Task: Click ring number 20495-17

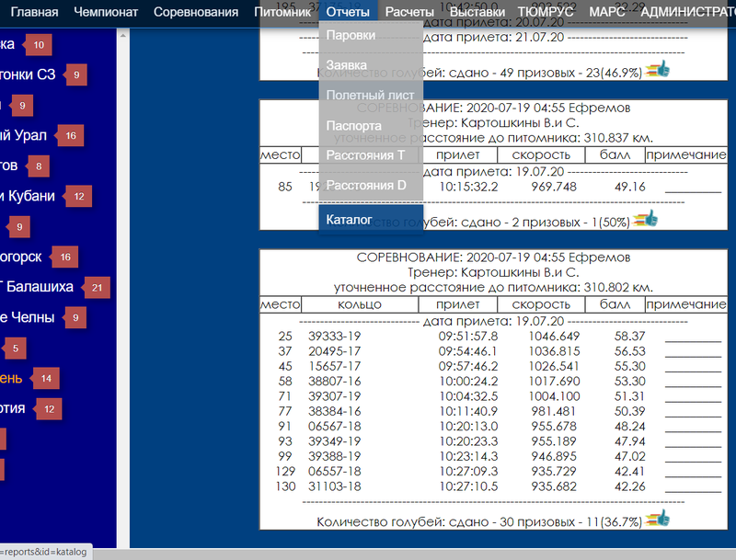Action: [x=334, y=351]
